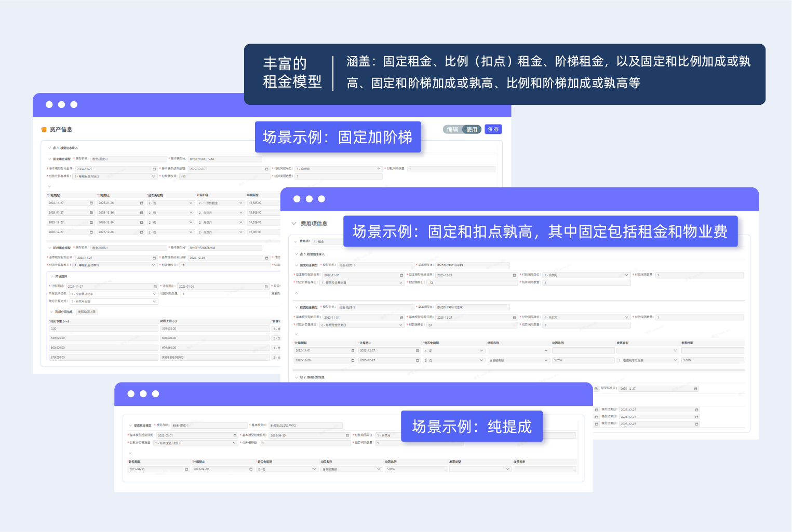Viewport: 792px width, 532px height.
Task: Open 计租口径 dropdown showing 7 - 一次性租金
Action: tap(220, 203)
